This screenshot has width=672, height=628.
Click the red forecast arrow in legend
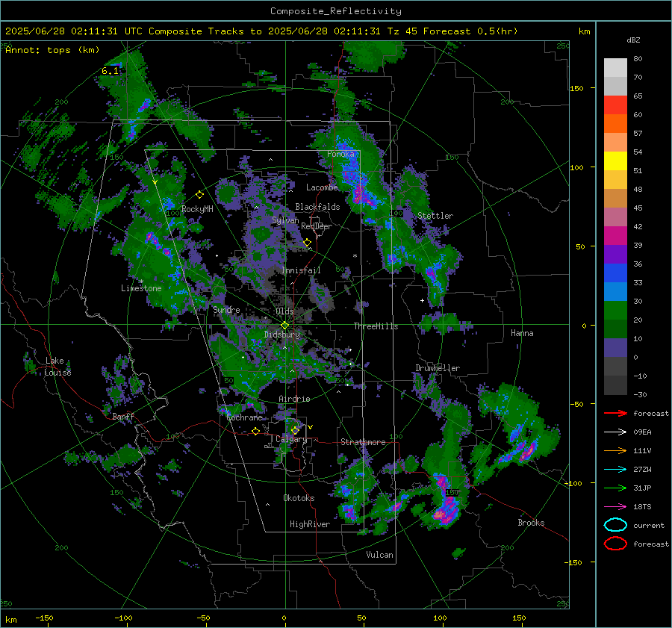click(x=615, y=413)
